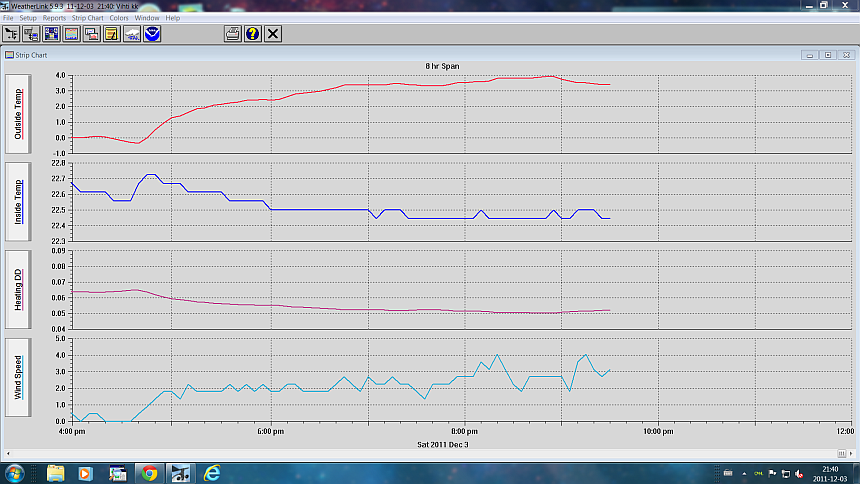Screen dimensions: 860x484
Task: Click the horizontal scrollbar thumb
Action: (841, 453)
